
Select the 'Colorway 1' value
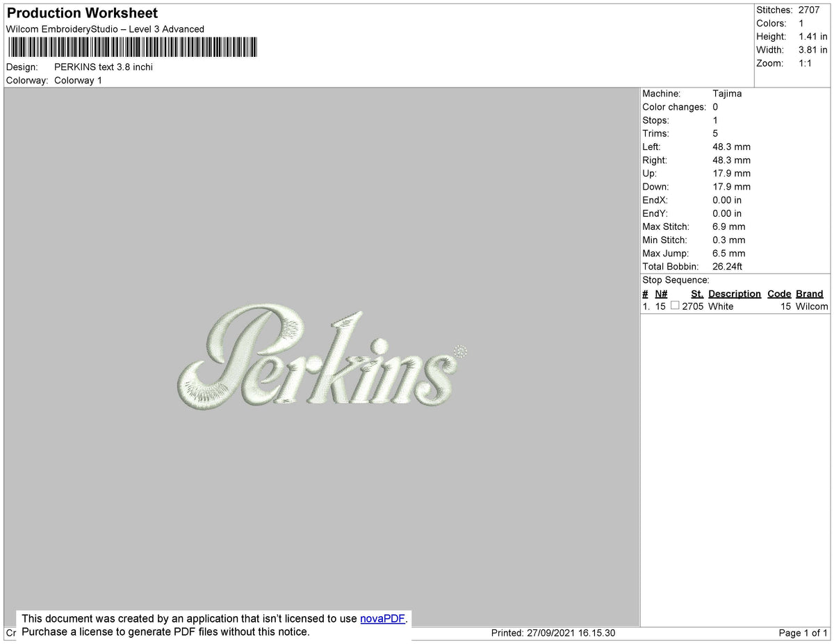point(78,81)
